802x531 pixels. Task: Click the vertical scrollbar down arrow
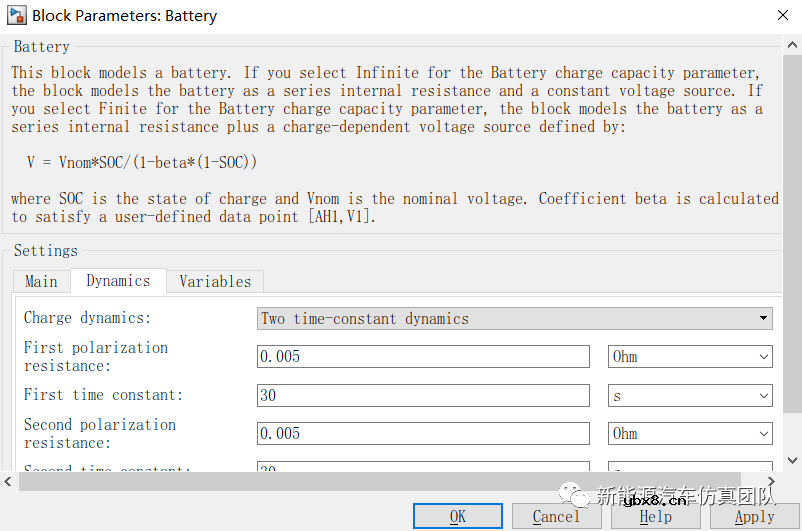792,460
